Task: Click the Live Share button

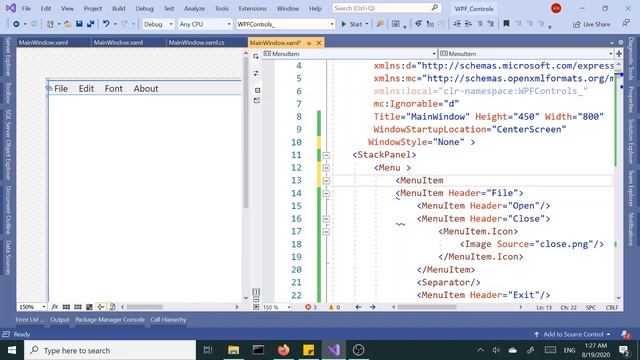Action: pyautogui.click(x=591, y=24)
